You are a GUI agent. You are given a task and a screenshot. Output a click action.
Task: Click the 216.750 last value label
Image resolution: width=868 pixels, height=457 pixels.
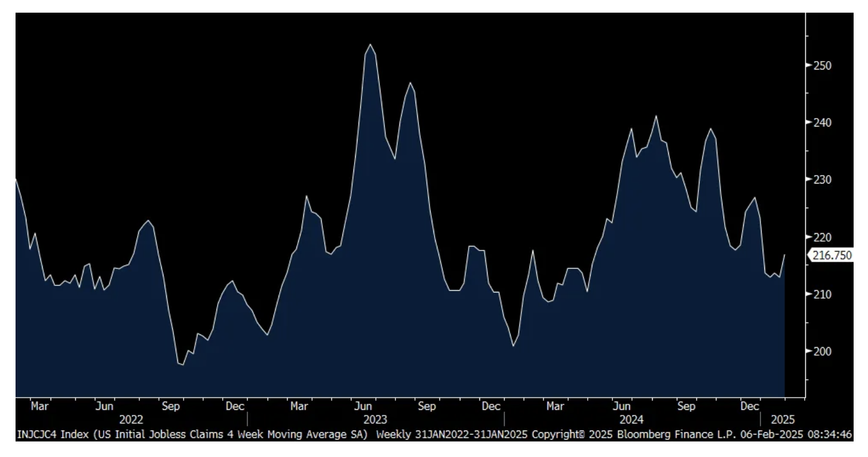pyautogui.click(x=831, y=256)
